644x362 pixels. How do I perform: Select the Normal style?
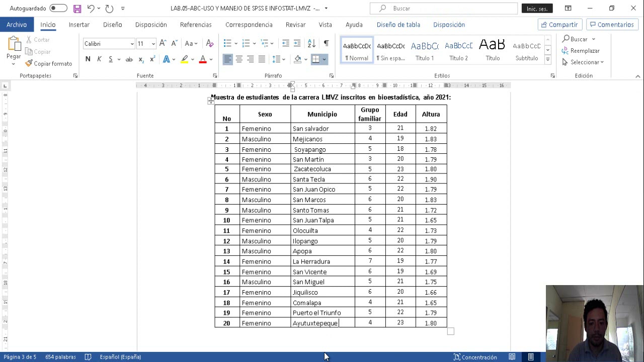coord(357,50)
